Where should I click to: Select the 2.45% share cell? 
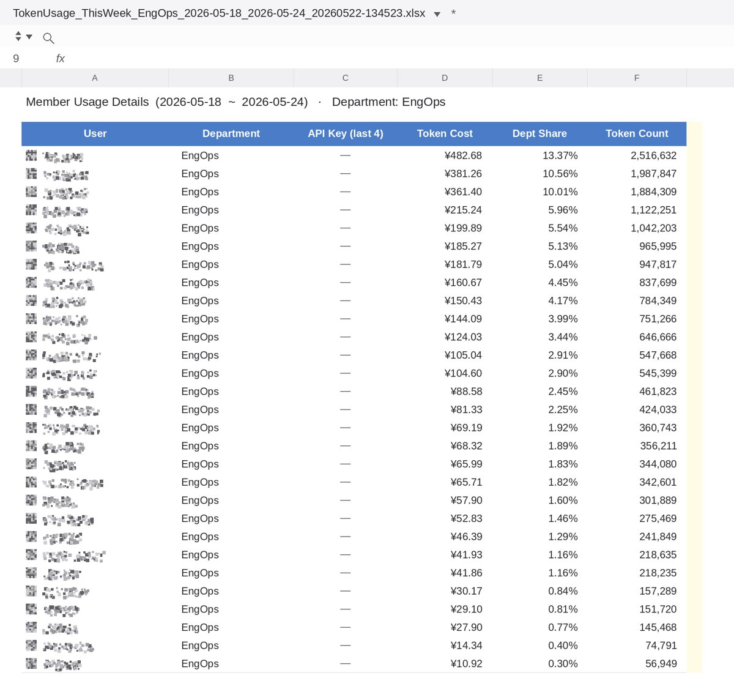[x=539, y=392]
